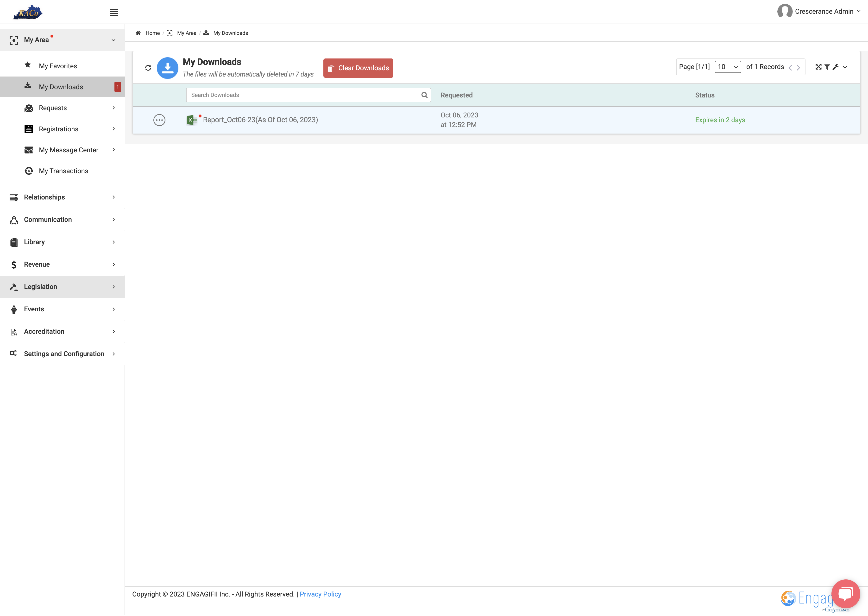Click the Revenue dollar icon

tap(14, 265)
